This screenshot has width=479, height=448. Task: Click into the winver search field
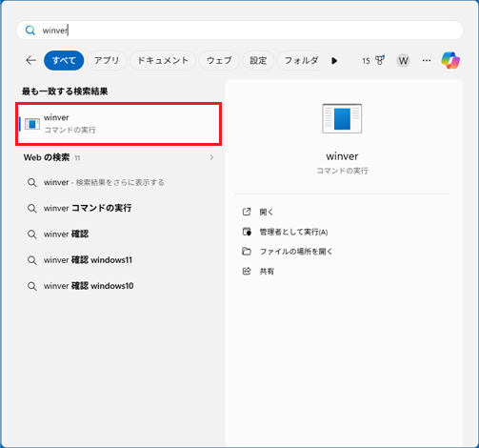240,31
